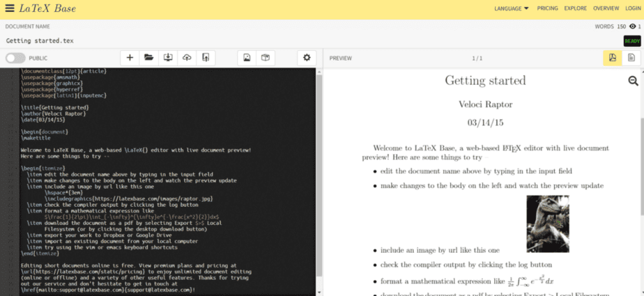Viewport: 644px width, 296px height.
Task: Click the zoom out magnifier in preview
Action: (x=634, y=81)
